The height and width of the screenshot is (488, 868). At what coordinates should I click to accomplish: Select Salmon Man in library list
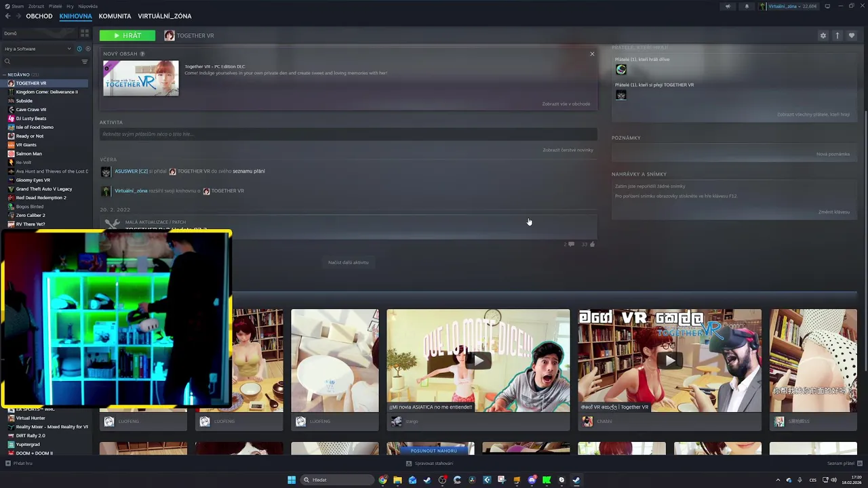(28, 153)
